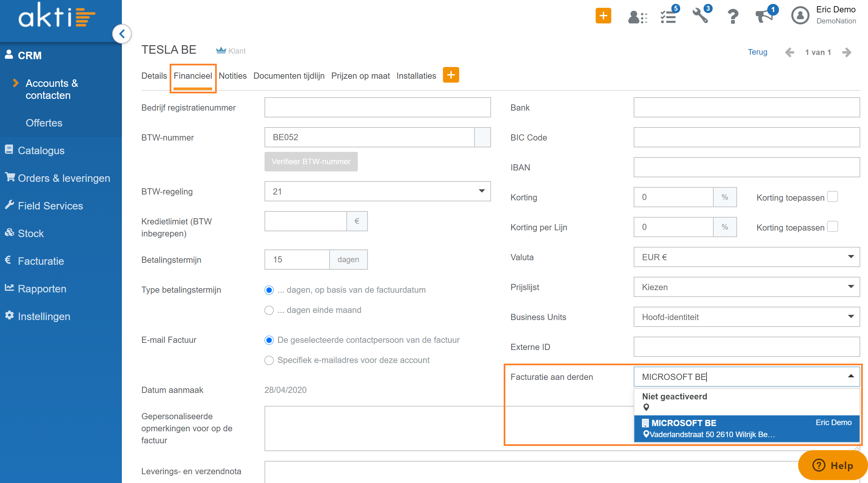Open Accounts & contacten submenu item
Viewport: 868px width, 483px height.
(52, 89)
